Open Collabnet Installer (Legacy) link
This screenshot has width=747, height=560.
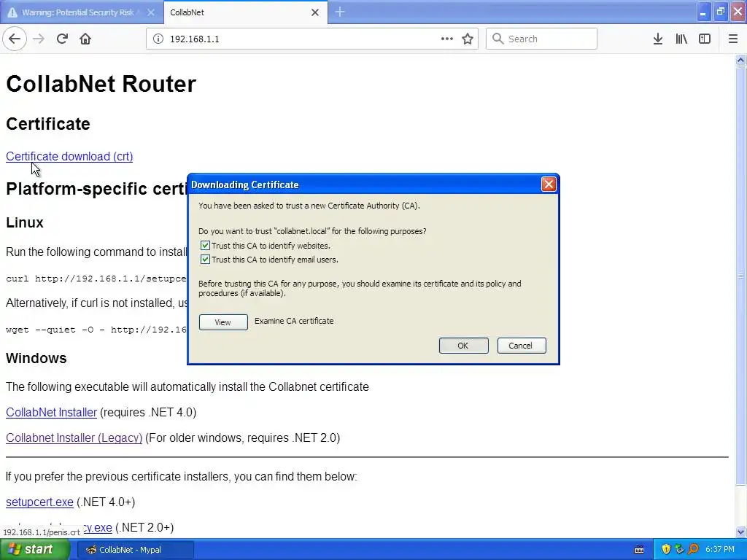point(74,438)
